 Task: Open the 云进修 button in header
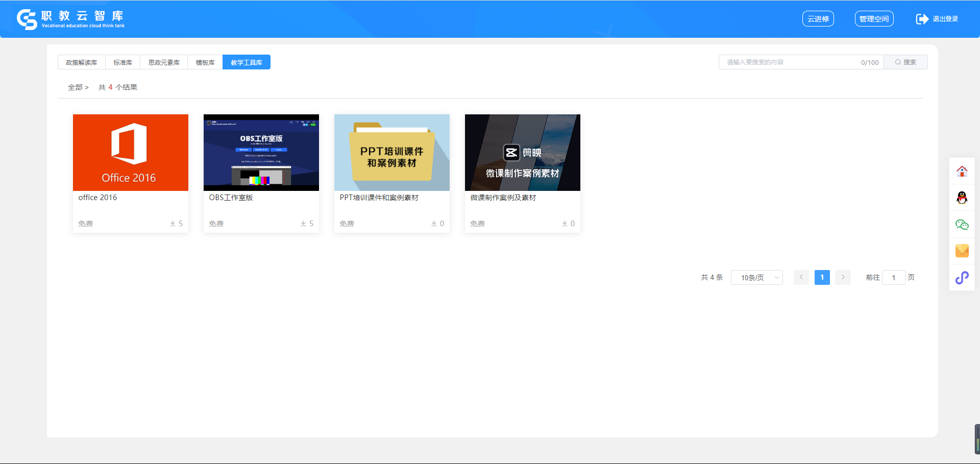tap(818, 19)
